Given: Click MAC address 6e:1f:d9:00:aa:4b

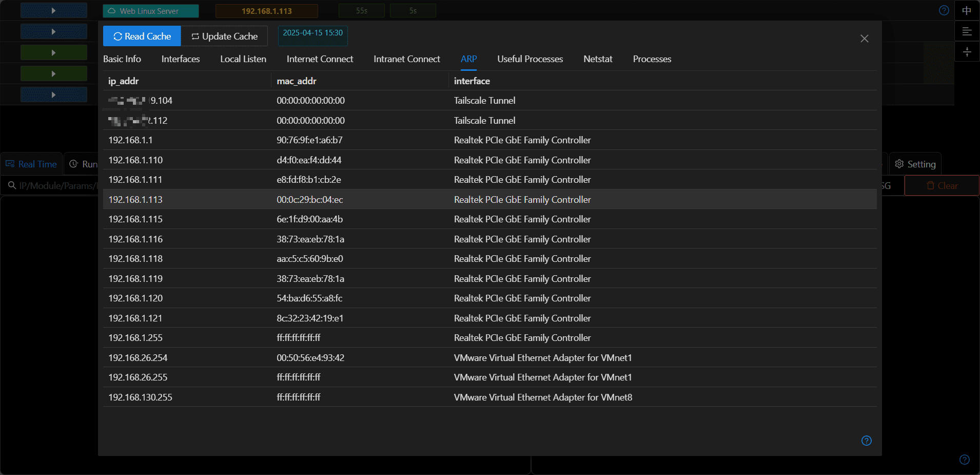Looking at the screenshot, I should pyautogui.click(x=310, y=219).
